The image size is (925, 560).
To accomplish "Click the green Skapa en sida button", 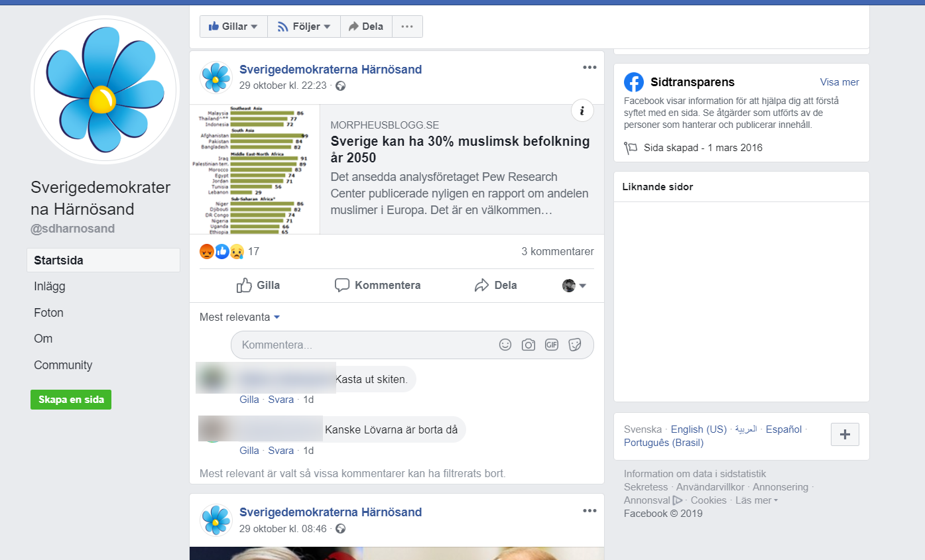I will coord(71,400).
